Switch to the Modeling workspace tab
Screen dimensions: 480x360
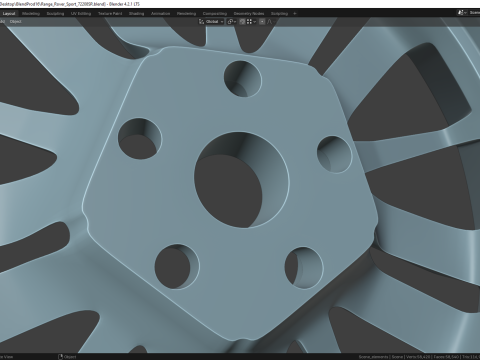point(31,14)
